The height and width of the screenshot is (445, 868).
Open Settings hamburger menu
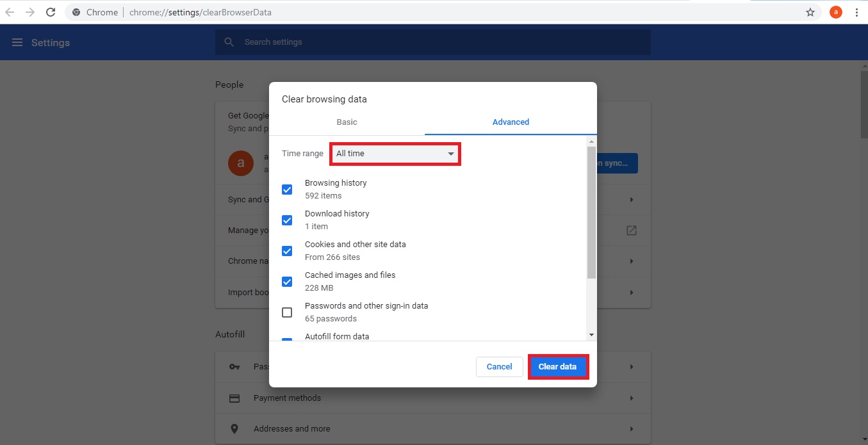[17, 42]
